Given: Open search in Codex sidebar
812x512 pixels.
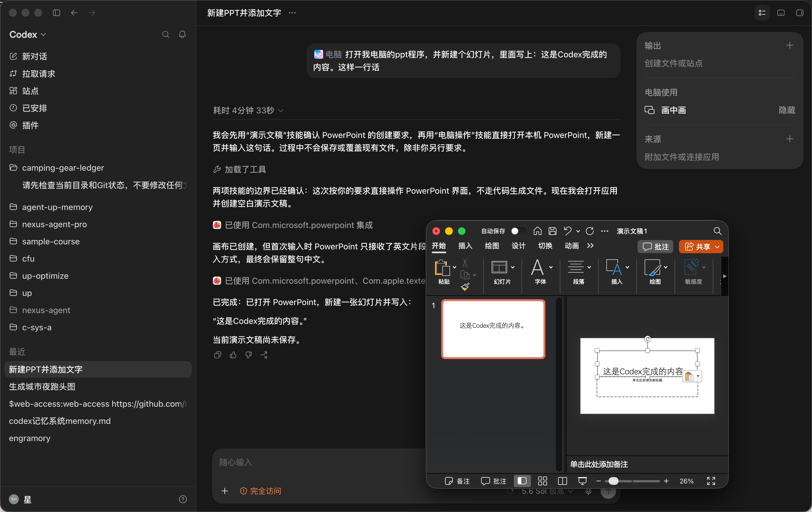Looking at the screenshot, I should click(165, 34).
